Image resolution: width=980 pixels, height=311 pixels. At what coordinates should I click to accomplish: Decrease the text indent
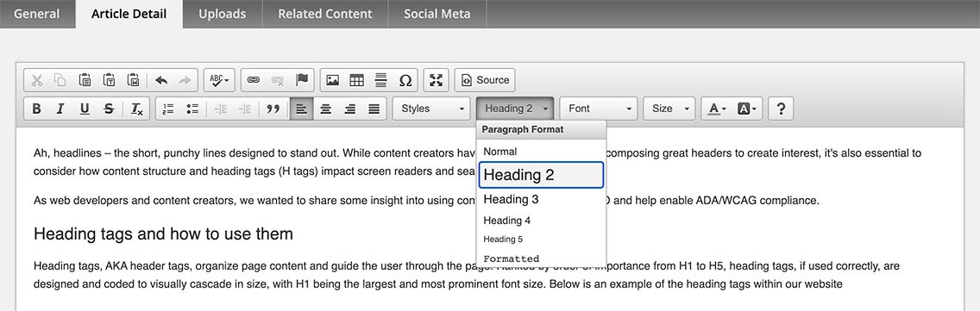[221, 109]
